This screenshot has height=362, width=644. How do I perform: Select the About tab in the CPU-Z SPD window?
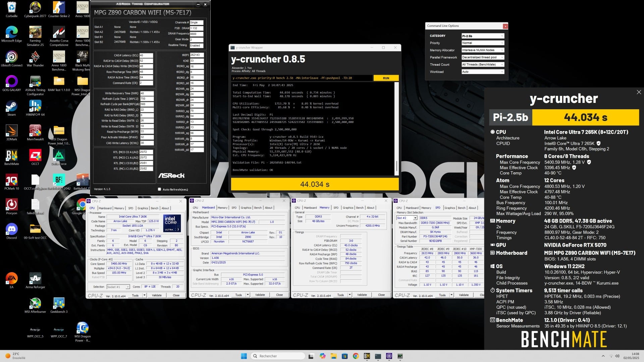click(472, 208)
